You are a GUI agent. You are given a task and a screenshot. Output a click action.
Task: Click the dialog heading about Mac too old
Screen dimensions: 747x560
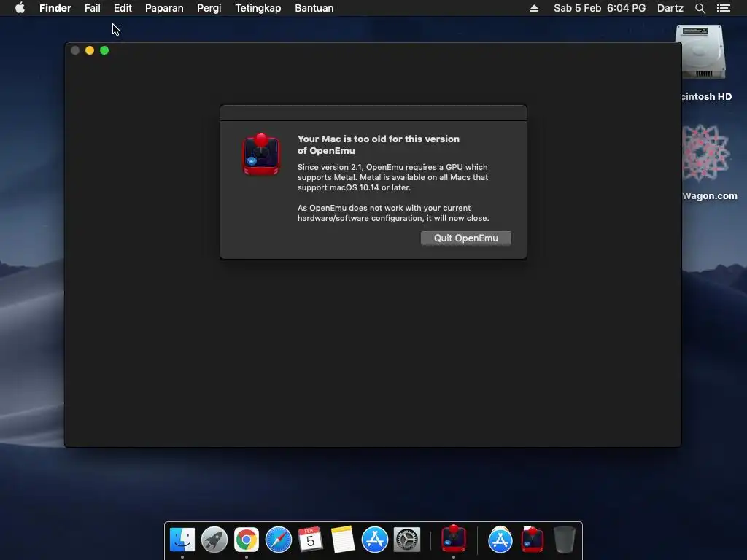[379, 145]
